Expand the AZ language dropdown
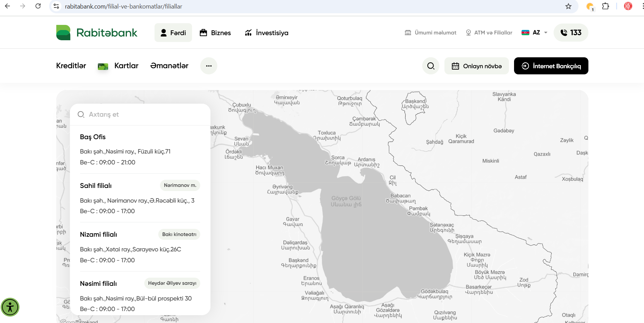644x323 pixels. 535,33
